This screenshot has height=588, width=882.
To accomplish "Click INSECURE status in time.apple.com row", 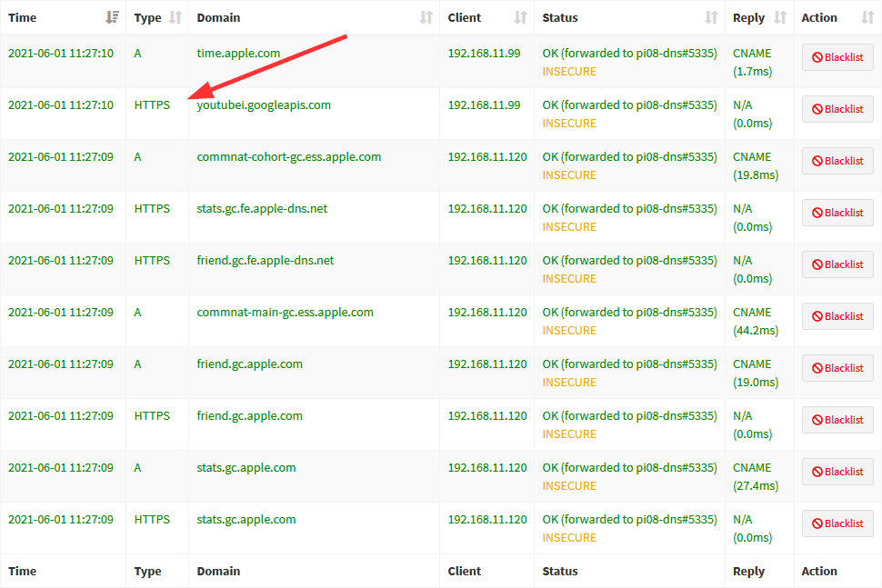I will click(x=569, y=72).
